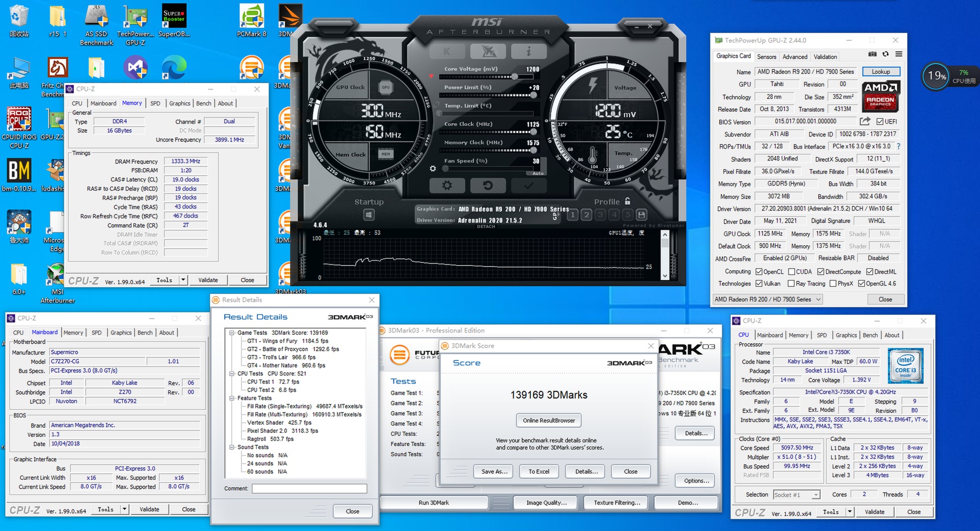Viewport: 980px width, 531px height.
Task: Click Online ResultBrowser button
Action: (x=549, y=420)
